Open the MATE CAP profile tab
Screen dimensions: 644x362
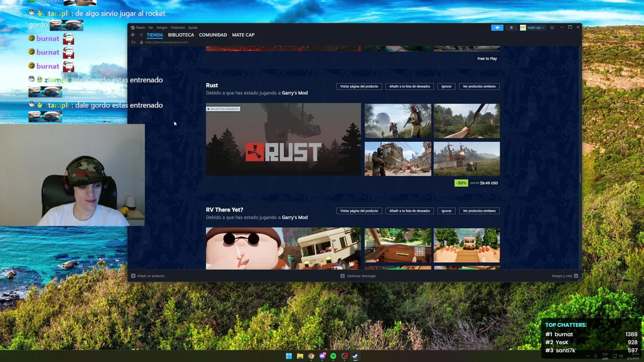(x=243, y=35)
